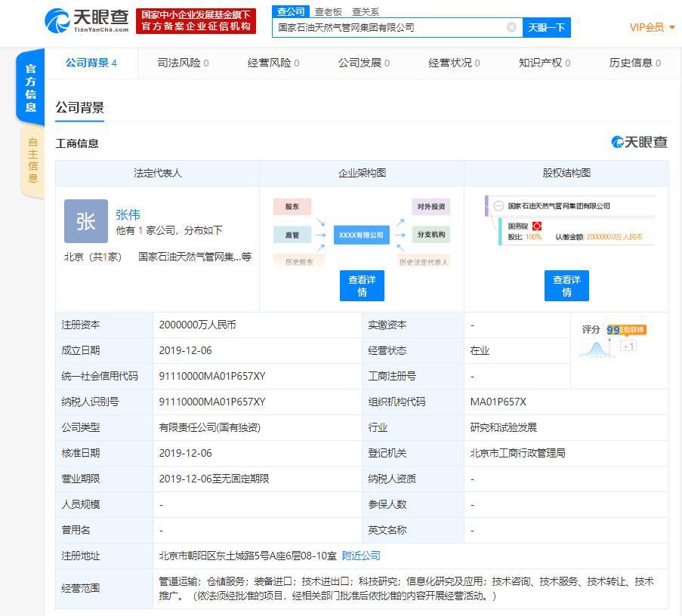Select the 高管 node in the diagram

coord(292,235)
